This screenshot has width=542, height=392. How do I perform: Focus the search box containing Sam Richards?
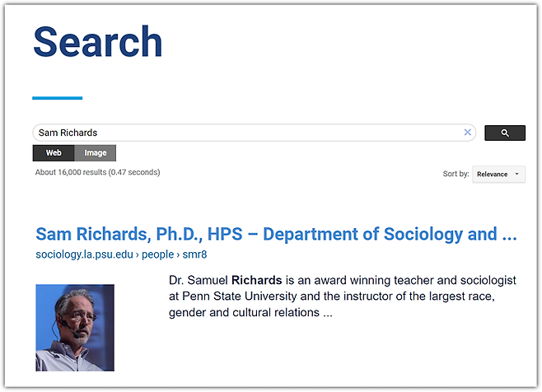coord(247,133)
